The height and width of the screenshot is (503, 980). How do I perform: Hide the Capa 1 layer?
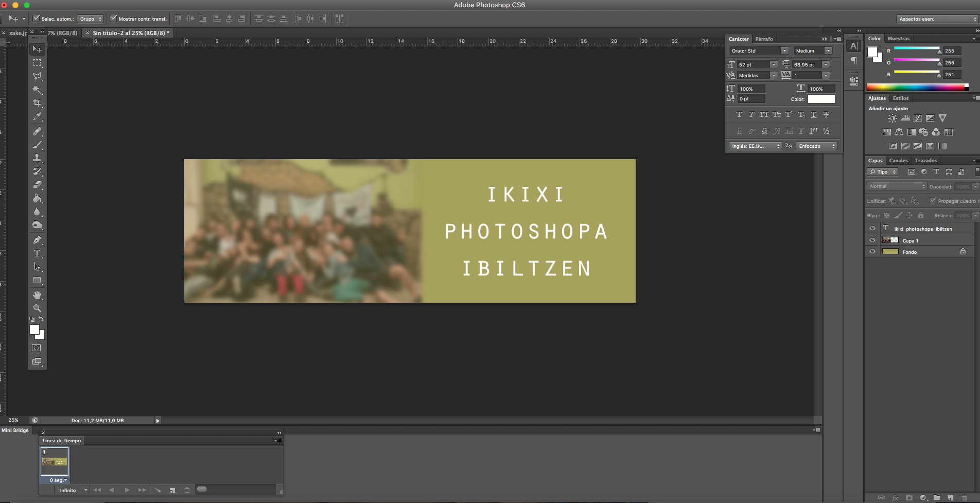(x=872, y=240)
